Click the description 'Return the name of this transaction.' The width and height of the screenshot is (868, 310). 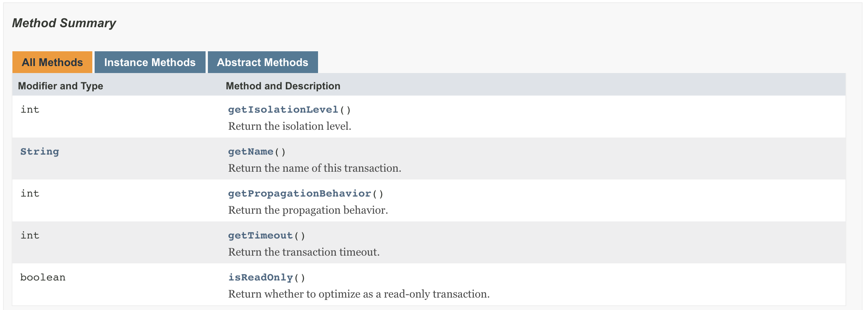pyautogui.click(x=315, y=168)
